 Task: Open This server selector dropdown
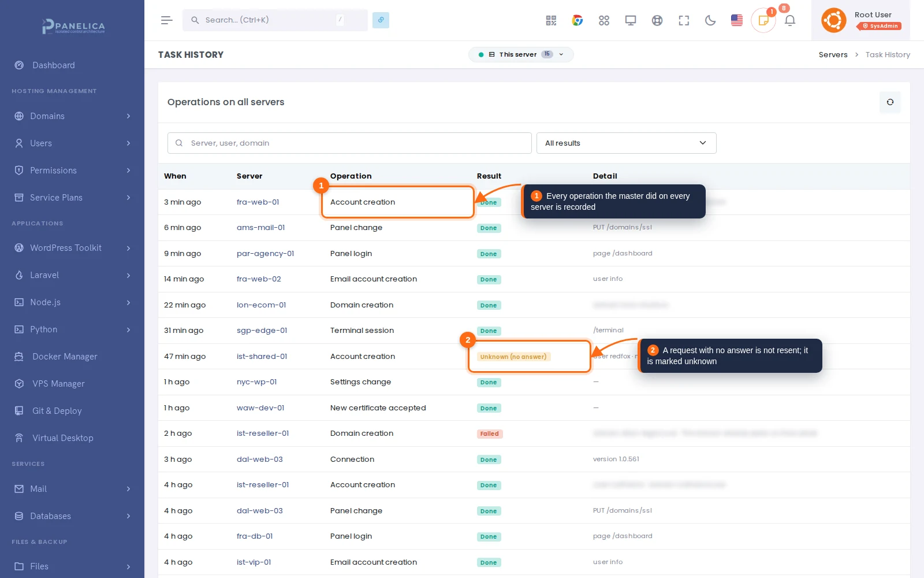click(521, 54)
